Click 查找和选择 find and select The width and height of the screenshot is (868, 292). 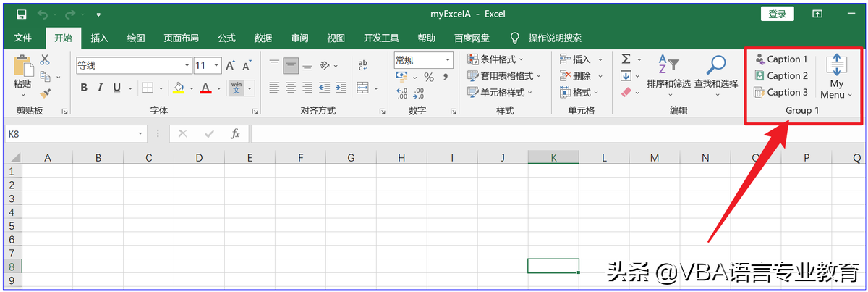[x=716, y=77]
